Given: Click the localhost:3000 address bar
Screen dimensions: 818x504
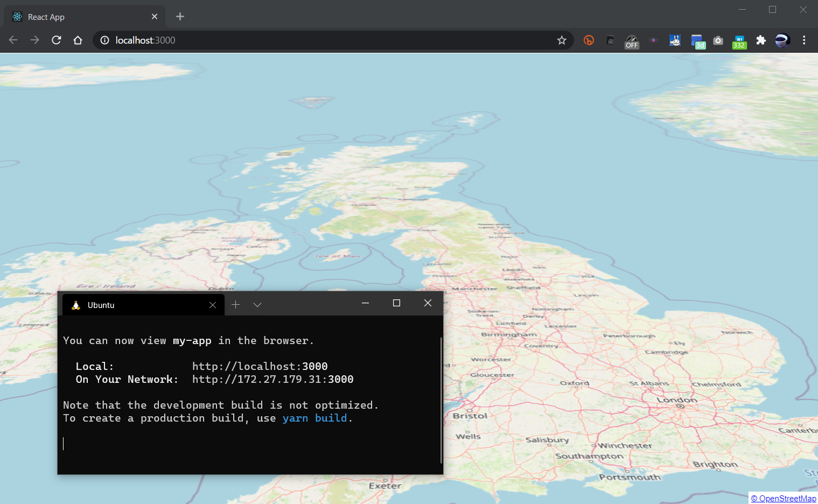Looking at the screenshot, I should 323,40.
